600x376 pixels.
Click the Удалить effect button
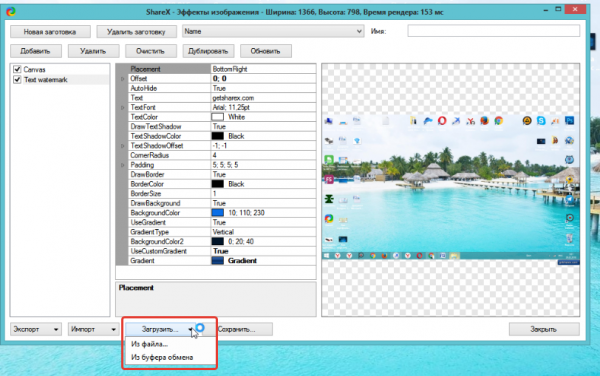(93, 51)
